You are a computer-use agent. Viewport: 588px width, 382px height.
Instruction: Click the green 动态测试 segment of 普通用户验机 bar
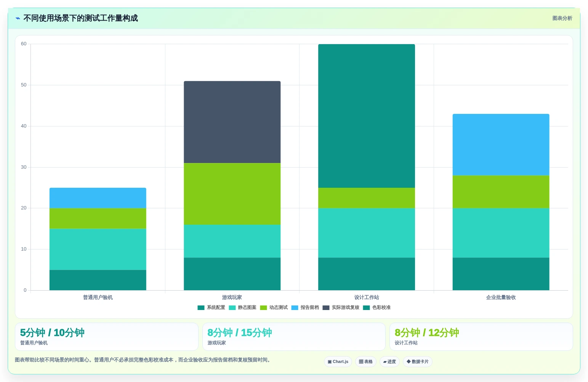coord(98,219)
